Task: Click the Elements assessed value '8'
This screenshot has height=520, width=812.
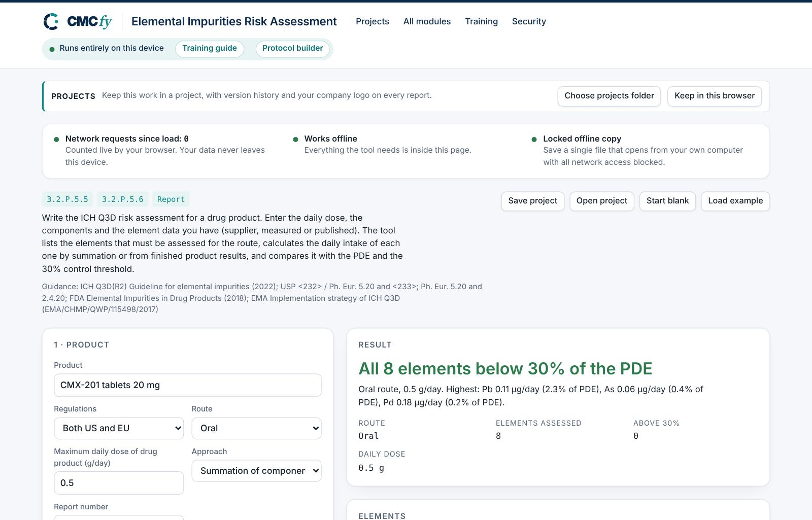Action: (x=498, y=436)
